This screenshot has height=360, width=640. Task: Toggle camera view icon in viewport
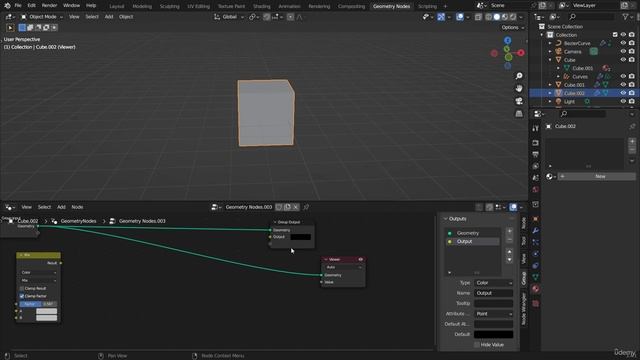[x=519, y=101]
